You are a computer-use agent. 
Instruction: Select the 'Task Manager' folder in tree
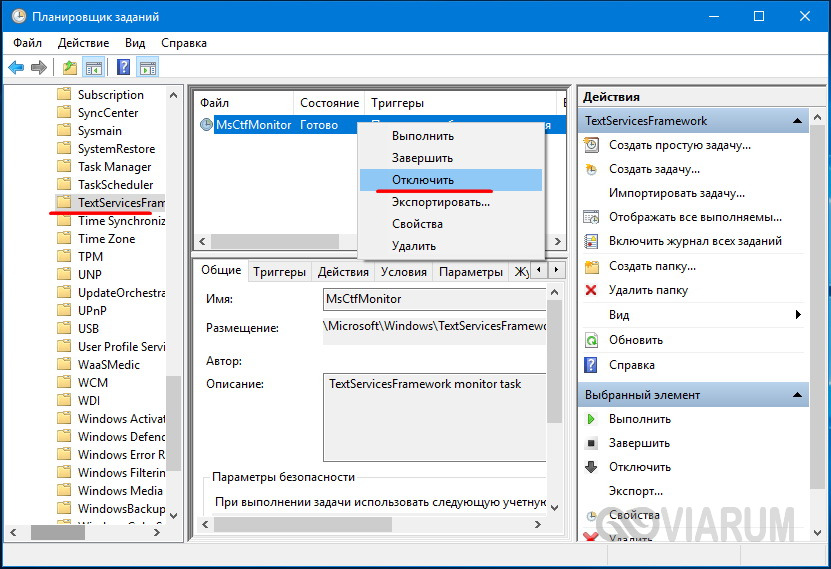pos(114,167)
